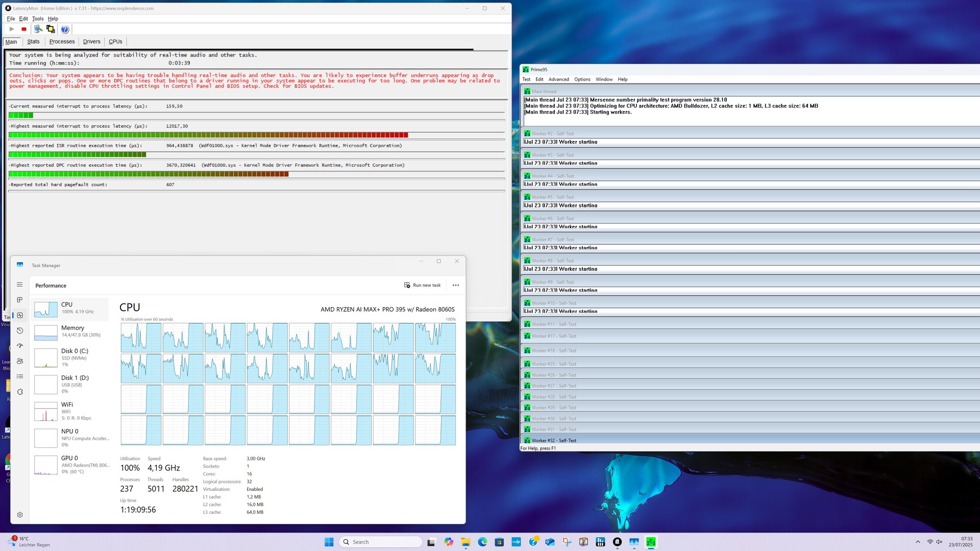Open App history icon in Task Manager
The image size is (980, 551).
[x=20, y=331]
